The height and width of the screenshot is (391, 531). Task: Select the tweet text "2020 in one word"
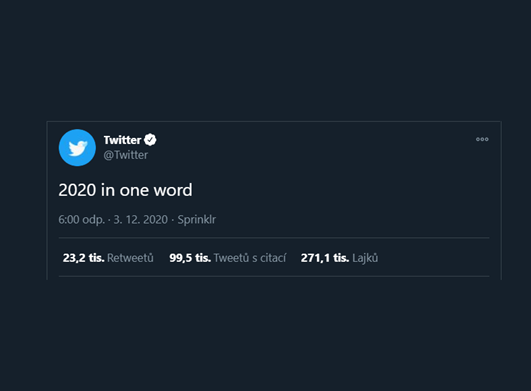click(125, 190)
